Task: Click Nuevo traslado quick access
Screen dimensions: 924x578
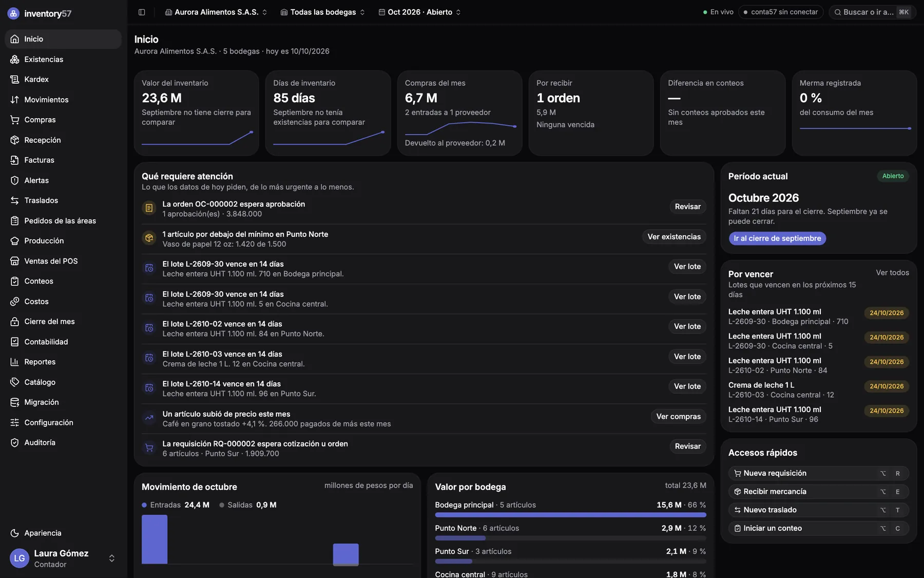Action: click(818, 510)
